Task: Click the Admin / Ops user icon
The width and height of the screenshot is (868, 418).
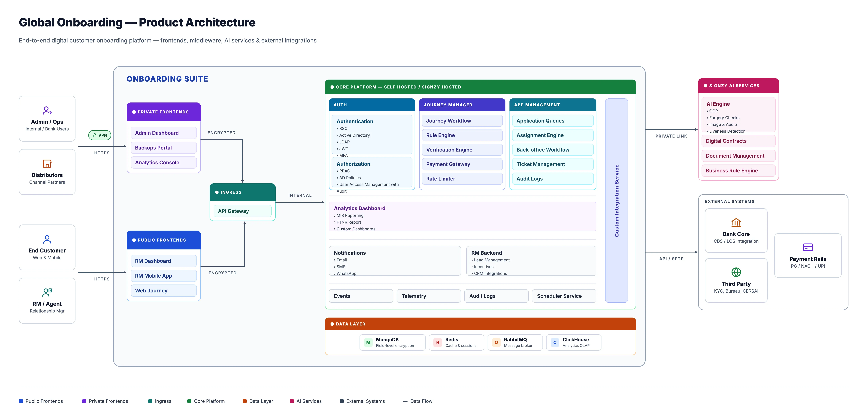Action: (x=47, y=110)
